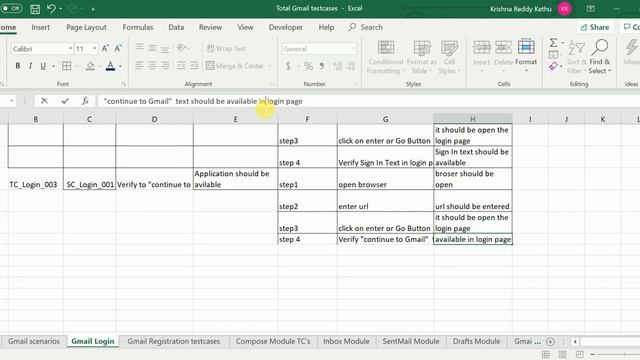Image resolution: width=640 pixels, height=360 pixels.
Task: Switch to the Data tab
Action: tap(176, 27)
